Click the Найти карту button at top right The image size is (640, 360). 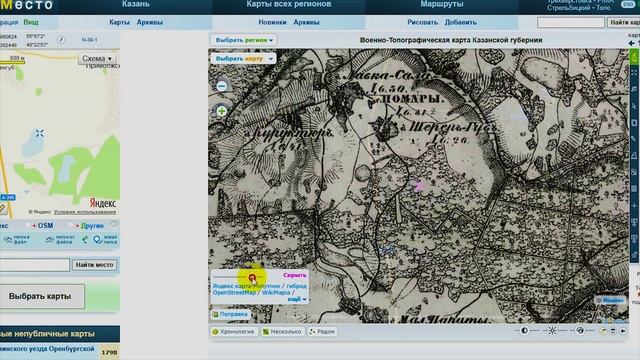pos(624,22)
